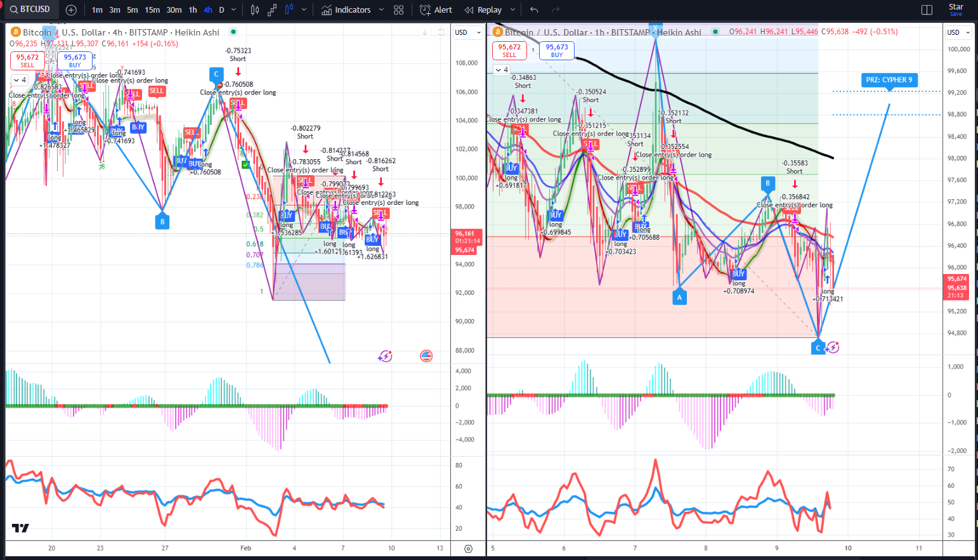Collapse the indicator legend on 1h chart
978x560 pixels.
pos(502,70)
